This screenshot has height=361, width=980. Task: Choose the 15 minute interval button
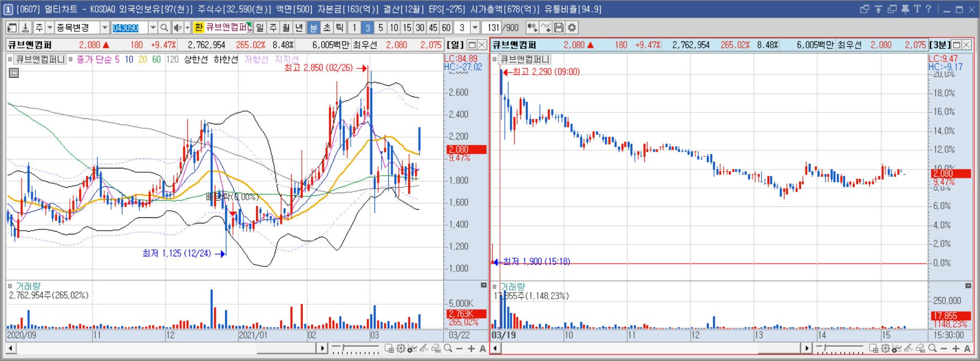[x=407, y=28]
